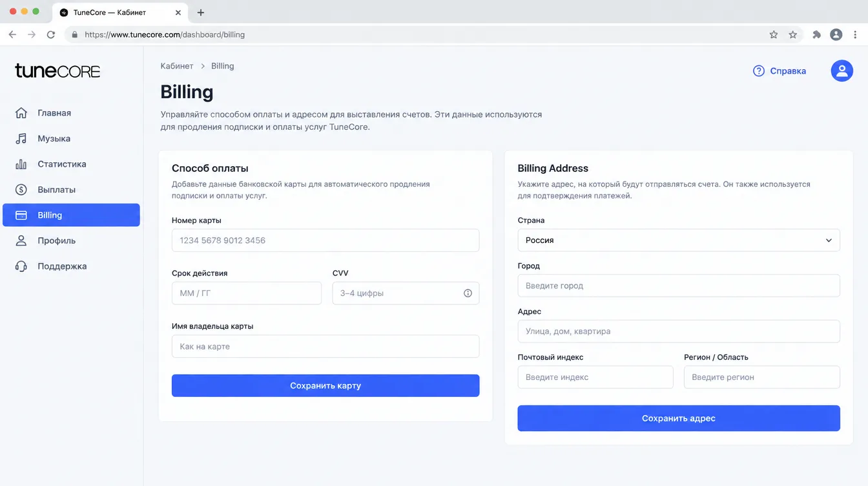The image size is (868, 486).
Task: Click the browser reload icon
Action: click(51, 35)
